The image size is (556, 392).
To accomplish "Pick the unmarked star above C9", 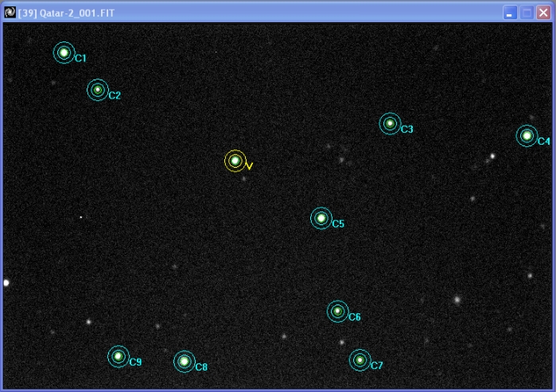I will [x=88, y=322].
